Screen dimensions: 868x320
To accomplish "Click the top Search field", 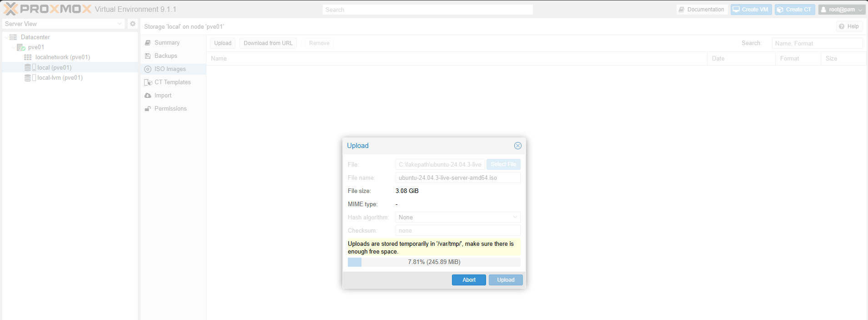I will coord(428,10).
